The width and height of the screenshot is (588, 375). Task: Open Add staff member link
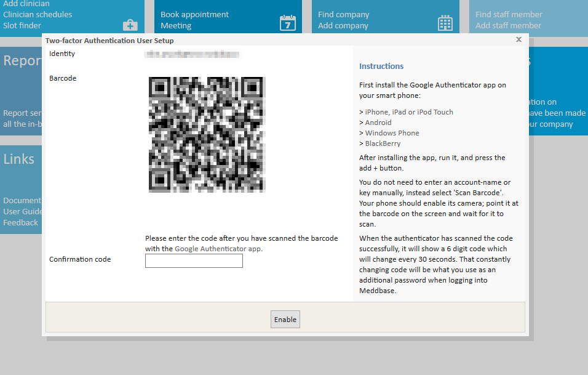508,25
